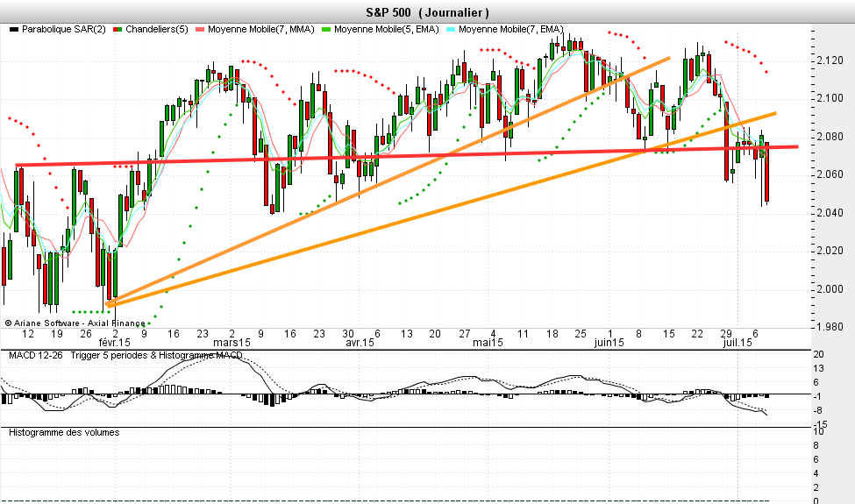This screenshot has height=504, width=855.
Task: Click the 2.060 price axis label
Action: 830,174
